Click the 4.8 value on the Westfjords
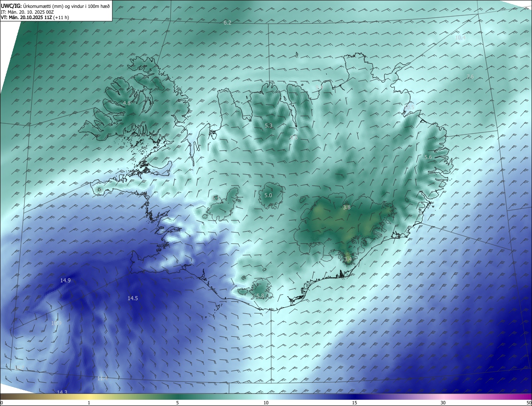Image resolution: width=532 pixels, height=406 pixels. [x=127, y=103]
